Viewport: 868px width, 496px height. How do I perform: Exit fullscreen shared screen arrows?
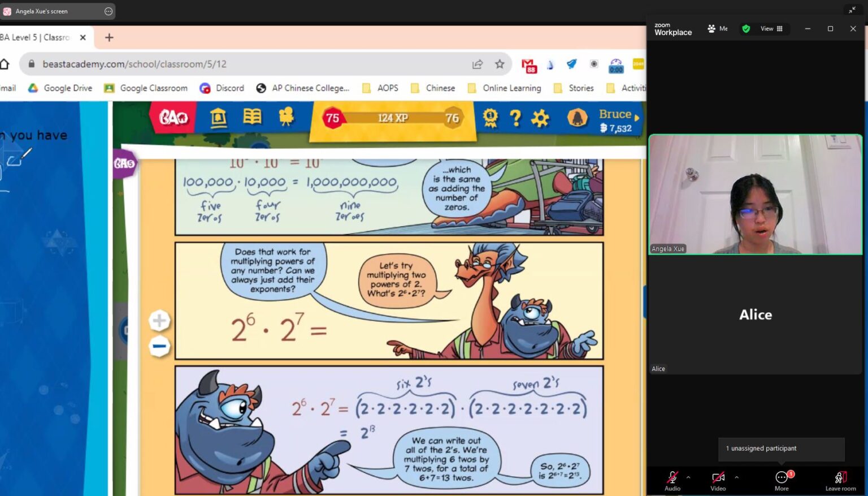coord(852,10)
